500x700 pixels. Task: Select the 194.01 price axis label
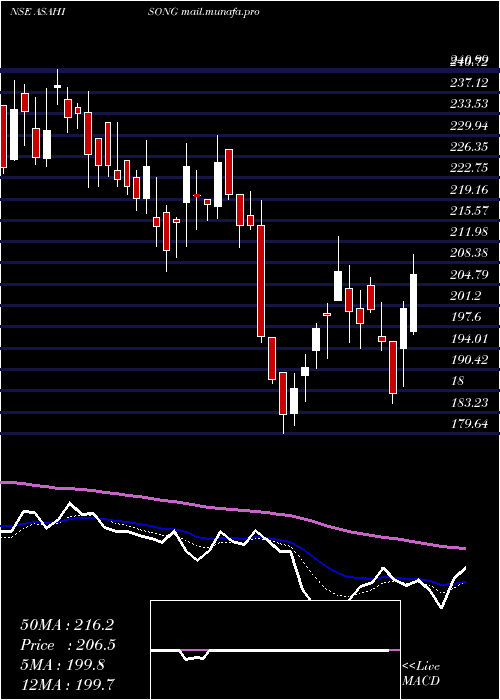pos(468,339)
